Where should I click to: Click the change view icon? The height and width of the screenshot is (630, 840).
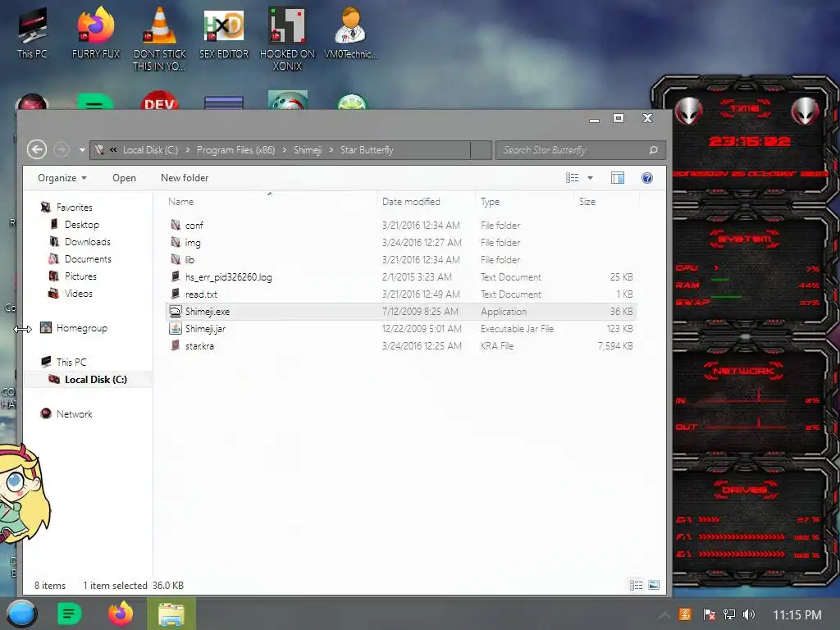click(x=572, y=178)
